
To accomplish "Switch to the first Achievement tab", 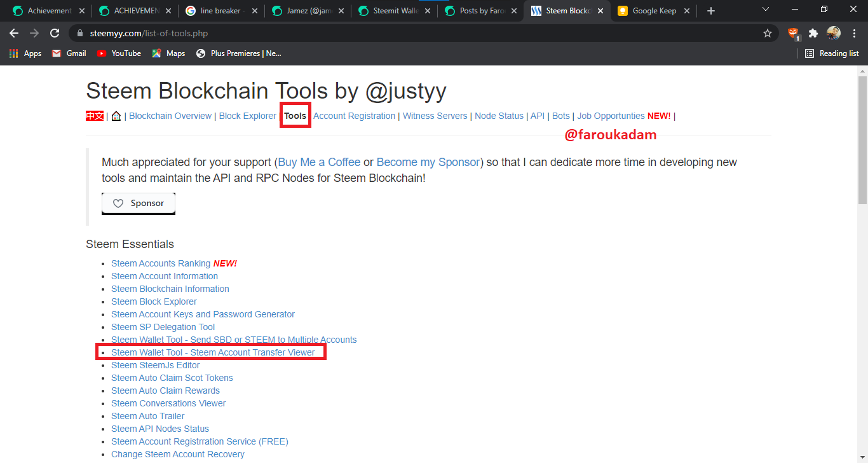I will tap(48, 11).
